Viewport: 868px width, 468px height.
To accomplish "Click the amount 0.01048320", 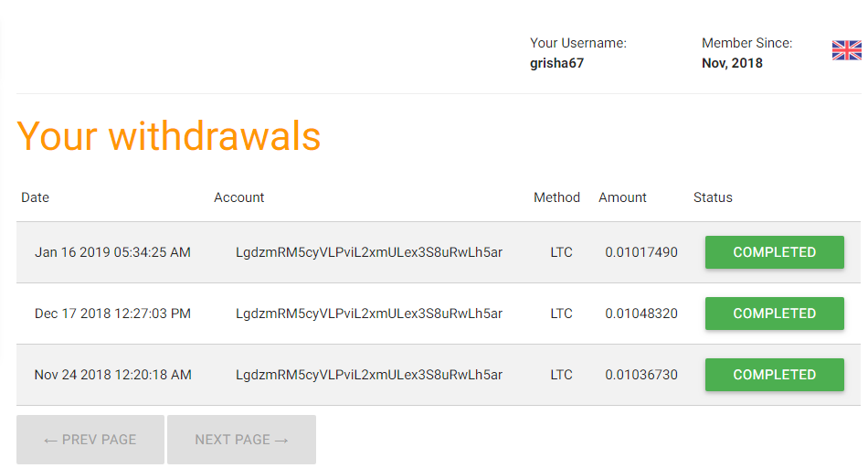I will tap(641, 314).
